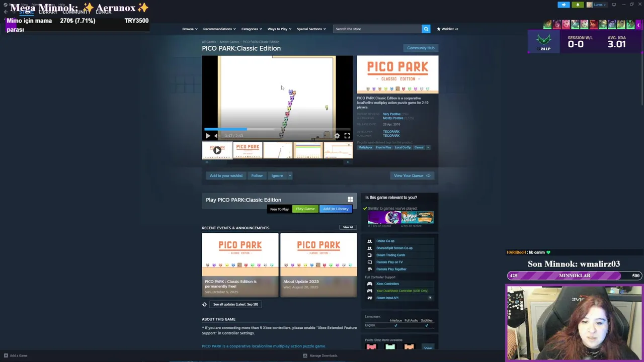
Task: Click the Multiplayer tag
Action: pos(365,147)
